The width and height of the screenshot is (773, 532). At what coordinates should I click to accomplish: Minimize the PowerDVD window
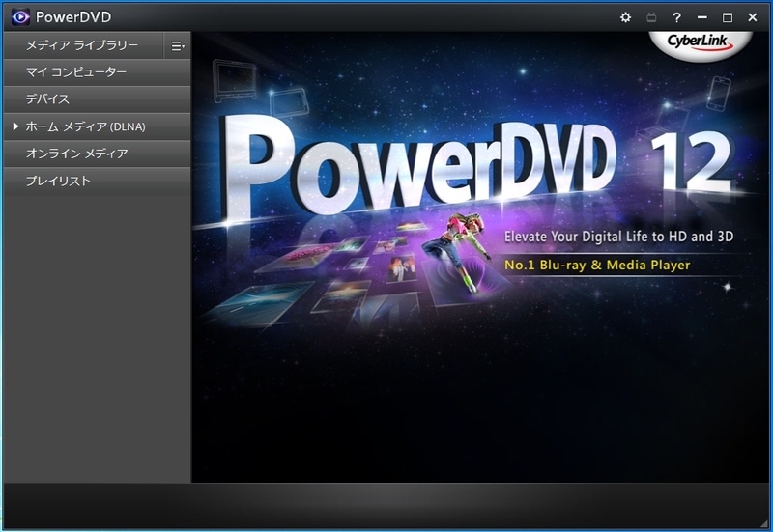702,17
